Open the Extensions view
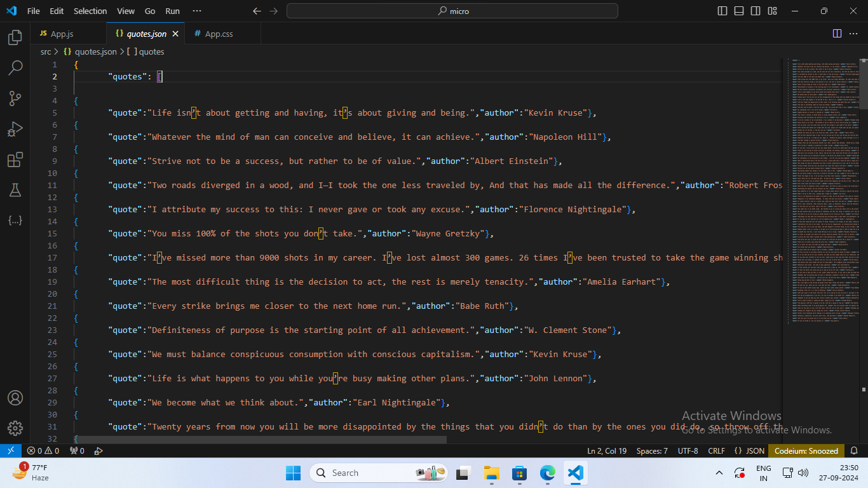The width and height of the screenshot is (868, 488). (x=15, y=159)
